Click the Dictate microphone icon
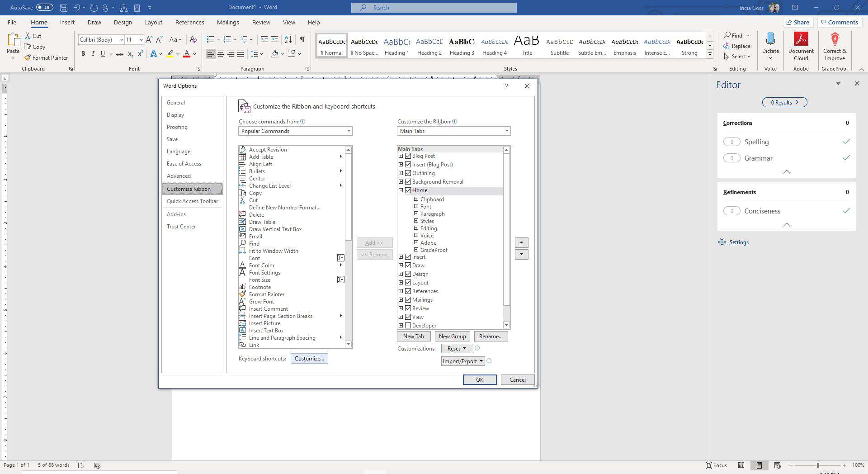868x474 pixels. point(770,39)
